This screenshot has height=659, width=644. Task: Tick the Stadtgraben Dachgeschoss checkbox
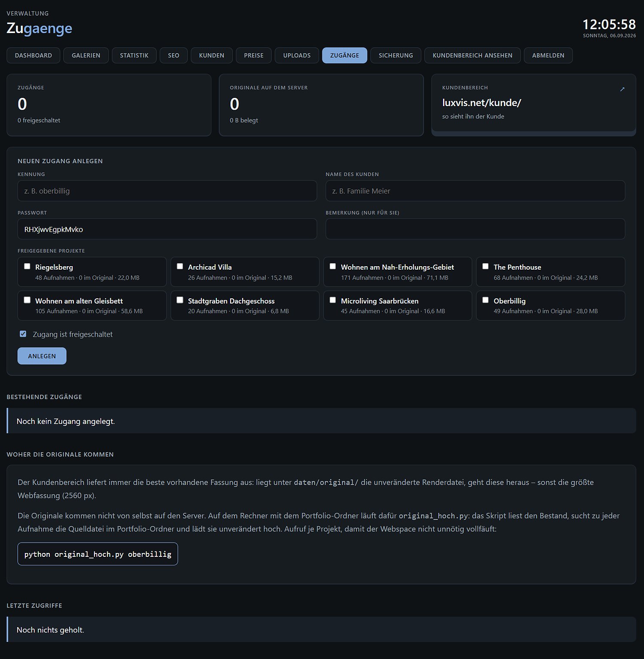coord(180,300)
